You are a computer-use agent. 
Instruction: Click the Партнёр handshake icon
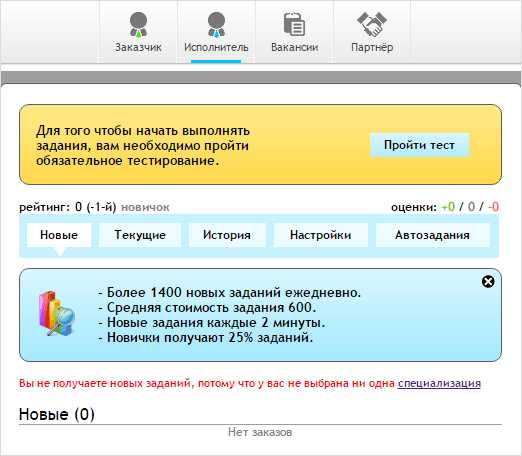[x=372, y=24]
